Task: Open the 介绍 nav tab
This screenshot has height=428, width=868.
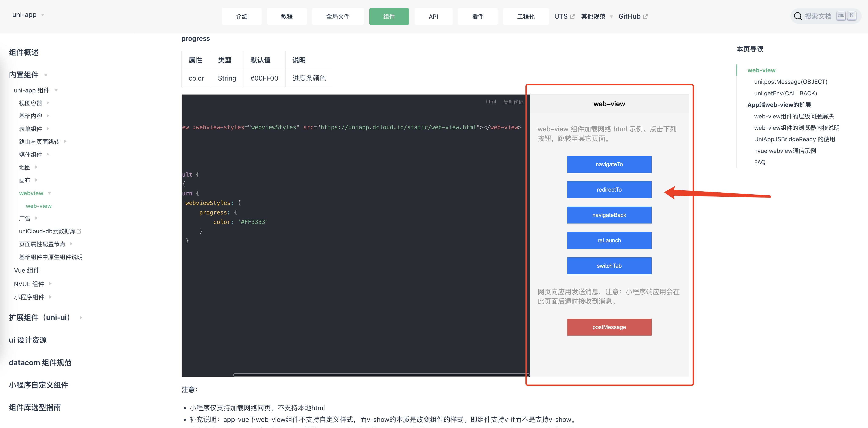Action: pos(242,16)
